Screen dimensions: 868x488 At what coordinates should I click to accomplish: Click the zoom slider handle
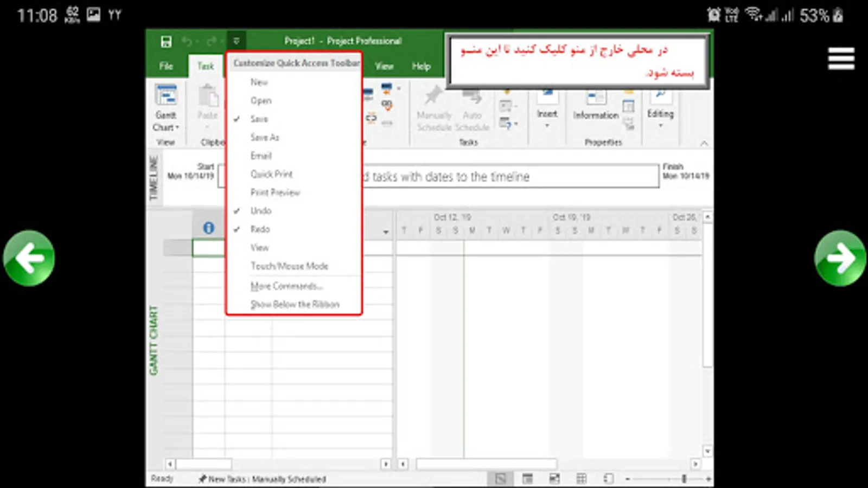pyautogui.click(x=684, y=479)
